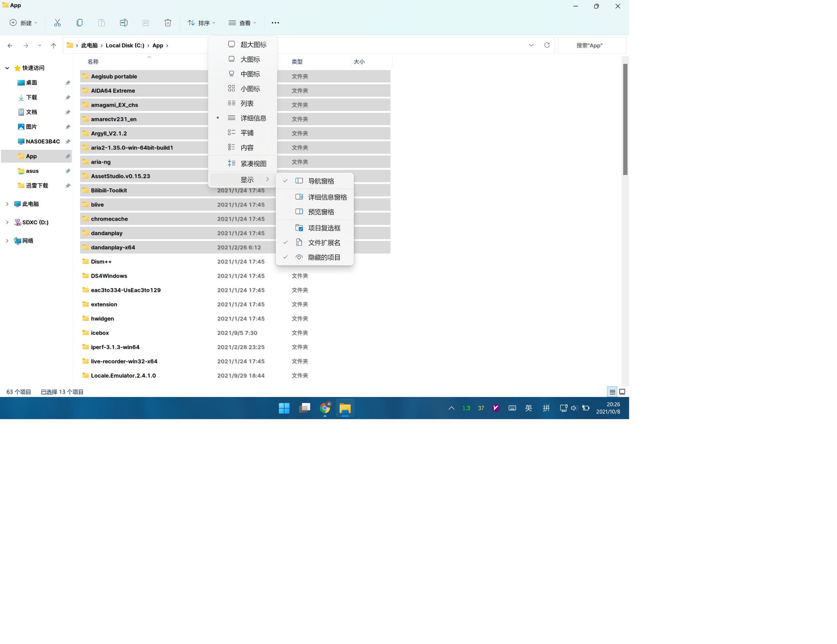The image size is (837, 644).
Task: Sort by the Type (类型) column
Action: [297, 62]
